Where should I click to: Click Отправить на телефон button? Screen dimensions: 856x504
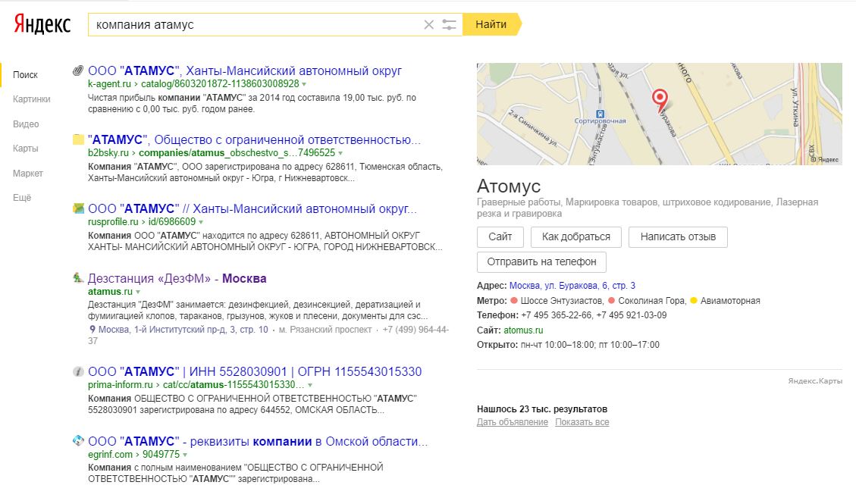[x=541, y=262]
